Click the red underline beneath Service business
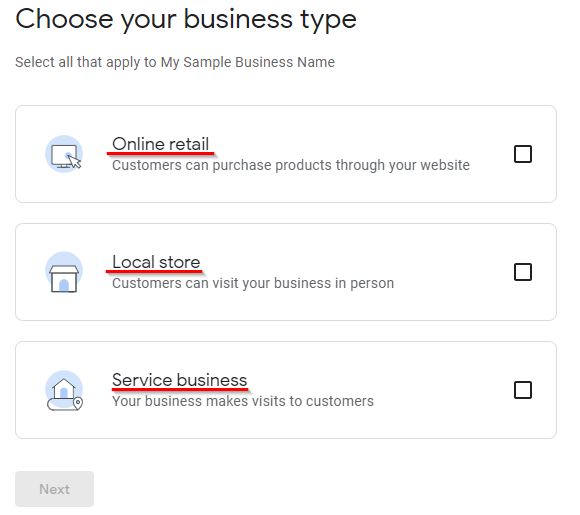The image size is (580, 515). 180,389
